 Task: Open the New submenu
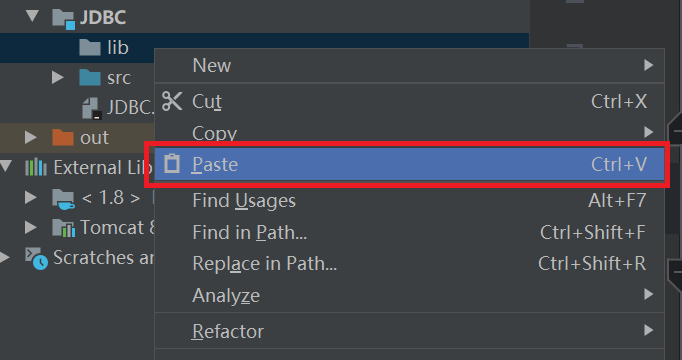(x=409, y=65)
